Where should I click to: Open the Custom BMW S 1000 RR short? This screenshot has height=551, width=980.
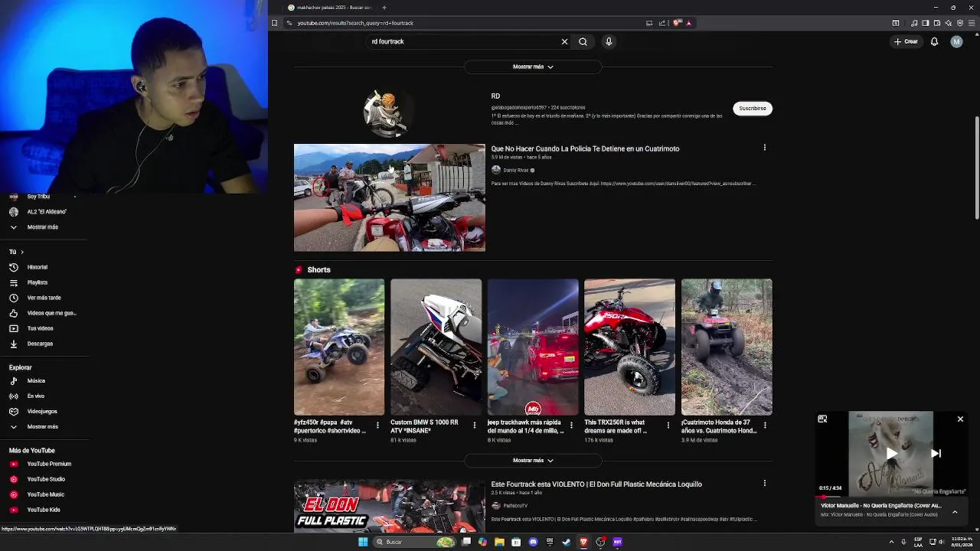click(436, 347)
